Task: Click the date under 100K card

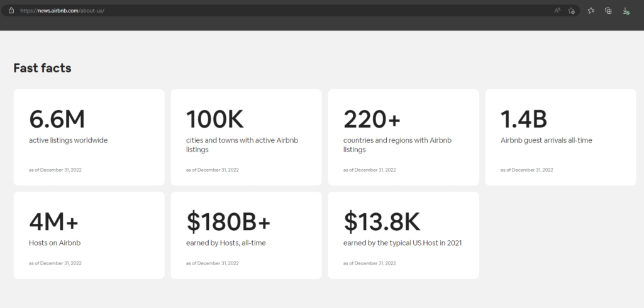Action: click(x=213, y=170)
